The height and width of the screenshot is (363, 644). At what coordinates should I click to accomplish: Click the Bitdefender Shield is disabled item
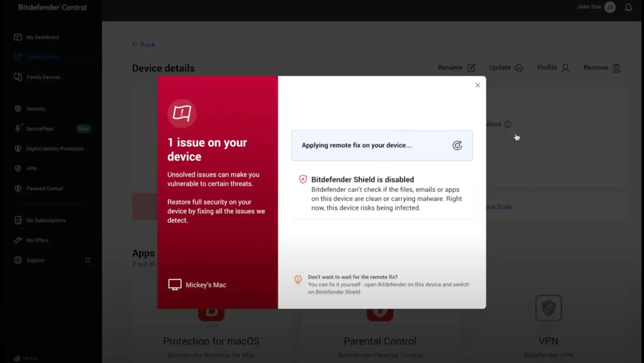point(362,180)
